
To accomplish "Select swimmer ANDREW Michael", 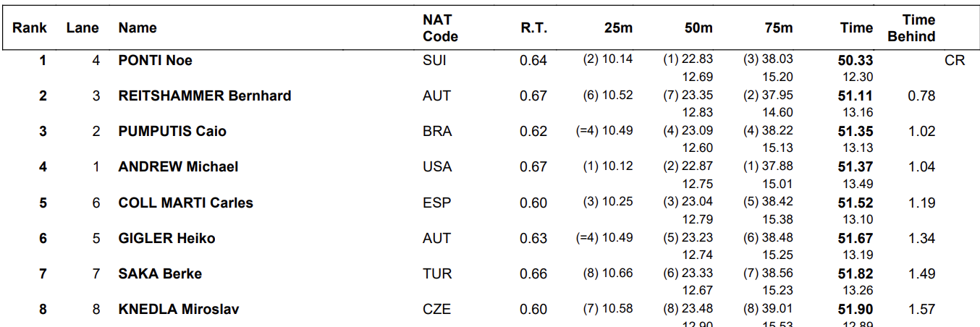I will pyautogui.click(x=178, y=167).
